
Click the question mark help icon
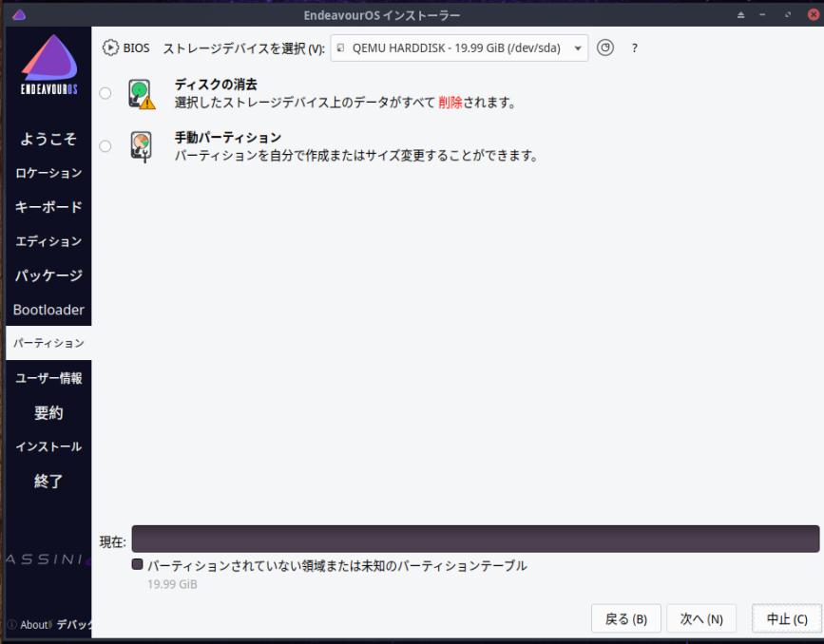click(x=634, y=48)
